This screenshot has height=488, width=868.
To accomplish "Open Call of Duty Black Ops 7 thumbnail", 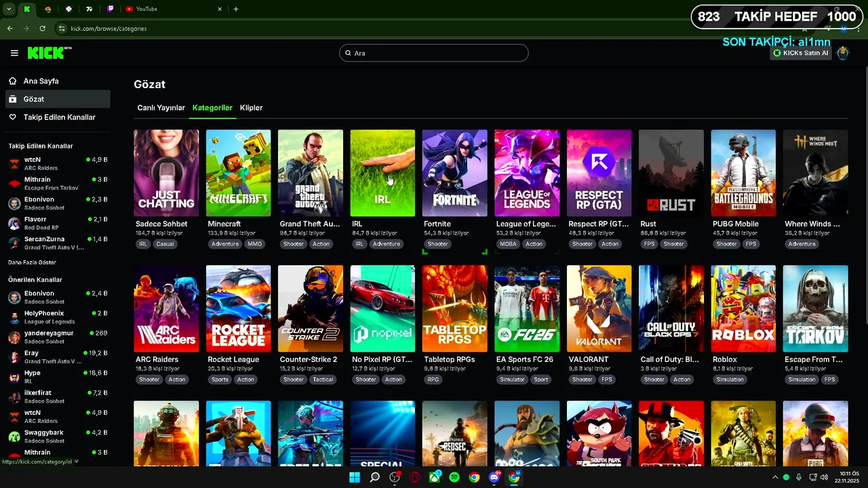I will point(671,308).
